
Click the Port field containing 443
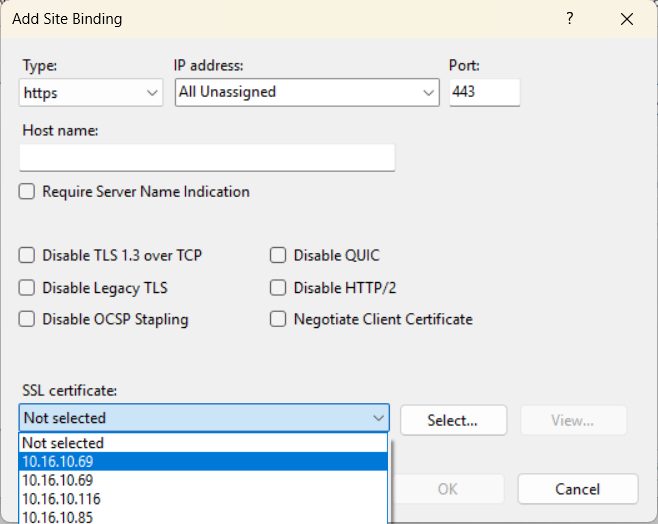[x=484, y=92]
